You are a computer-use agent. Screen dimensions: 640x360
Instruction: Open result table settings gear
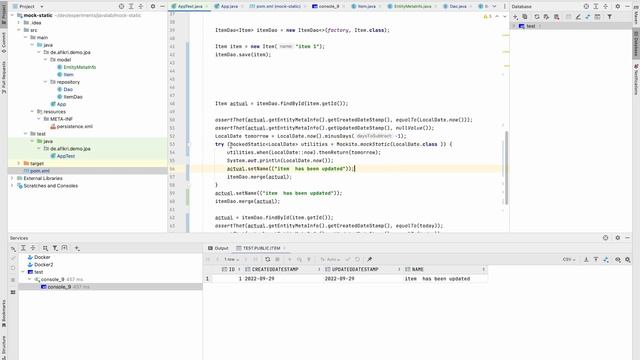[628, 260]
